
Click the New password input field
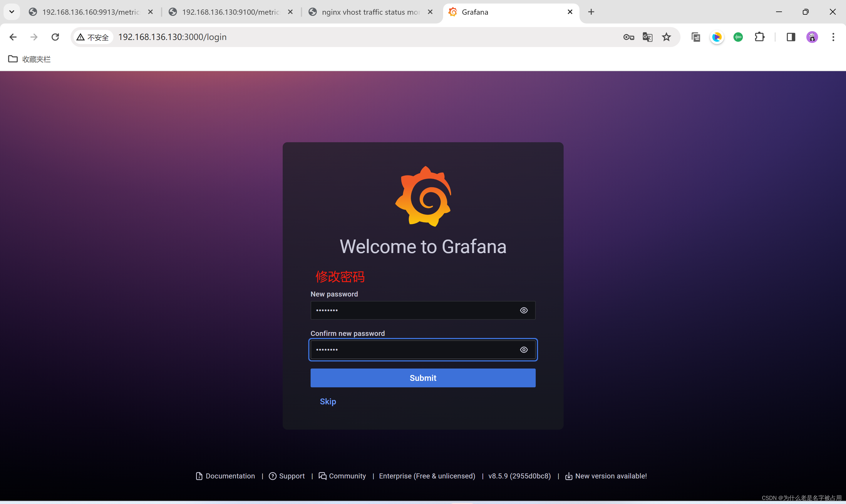pyautogui.click(x=423, y=310)
